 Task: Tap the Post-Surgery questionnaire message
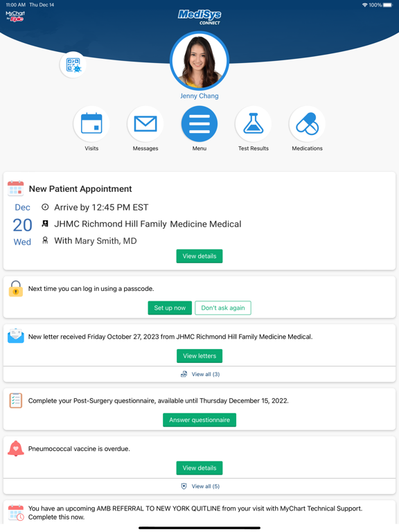click(159, 400)
